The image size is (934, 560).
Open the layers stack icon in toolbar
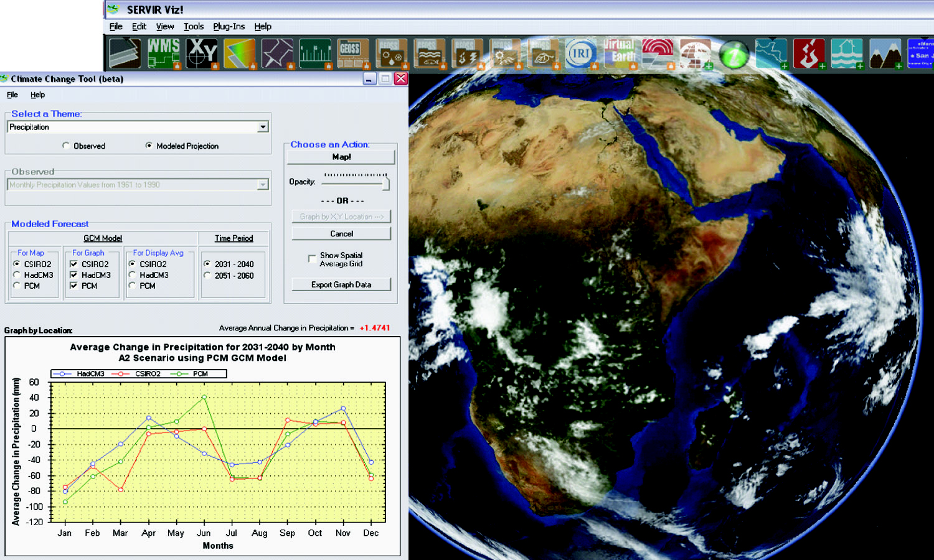point(125,53)
